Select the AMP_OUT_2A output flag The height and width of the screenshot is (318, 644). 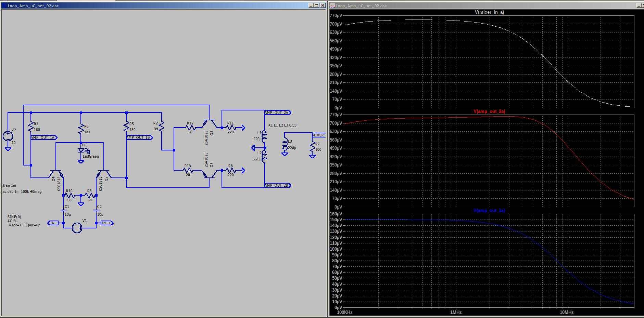(278, 112)
